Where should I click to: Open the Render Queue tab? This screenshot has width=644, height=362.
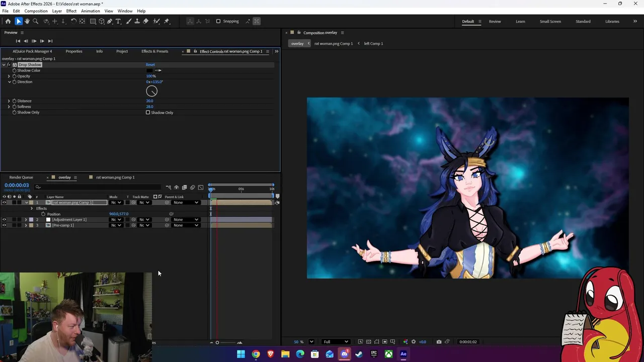tap(21, 177)
